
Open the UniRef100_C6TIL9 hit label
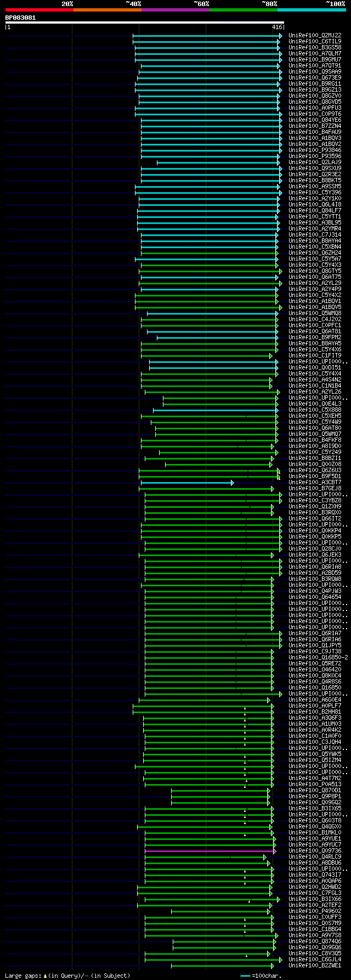(x=315, y=41)
